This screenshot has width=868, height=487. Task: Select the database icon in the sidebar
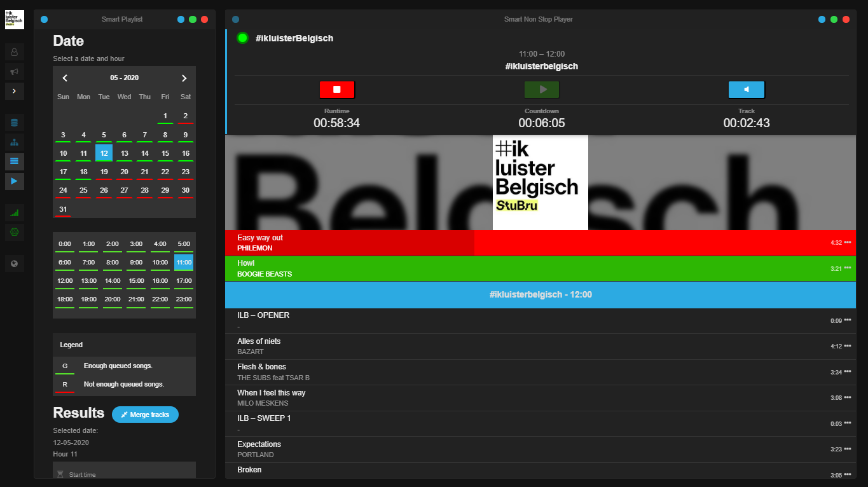pyautogui.click(x=14, y=122)
